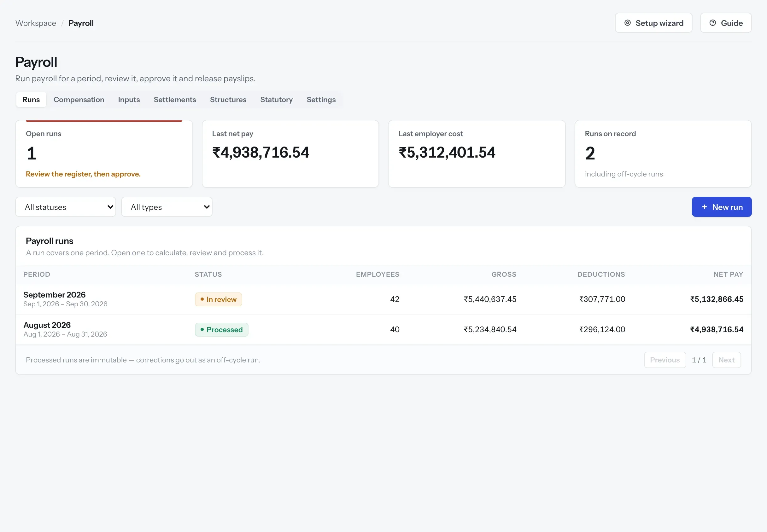Click the Previous page button

665,360
